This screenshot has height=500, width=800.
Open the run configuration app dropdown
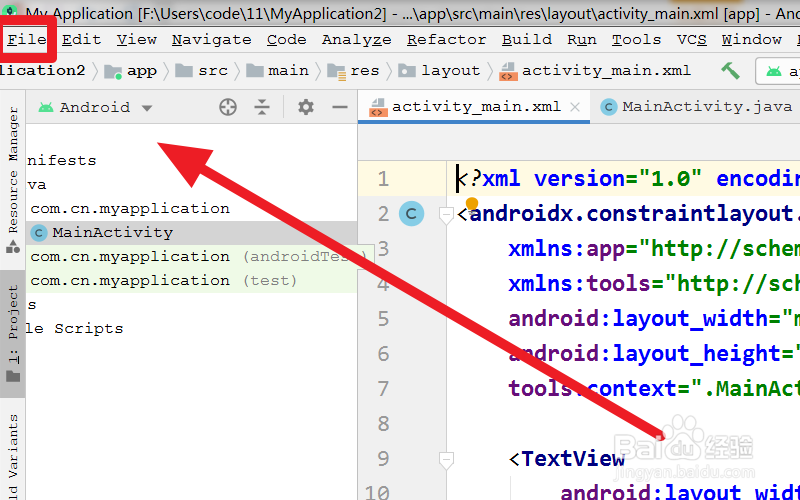coord(779,71)
